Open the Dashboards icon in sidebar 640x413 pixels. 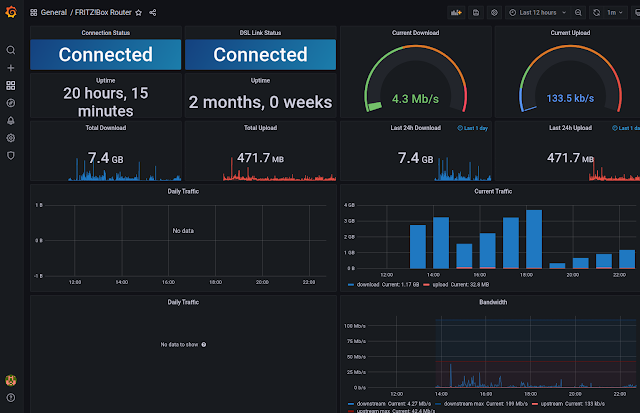pyautogui.click(x=11, y=85)
